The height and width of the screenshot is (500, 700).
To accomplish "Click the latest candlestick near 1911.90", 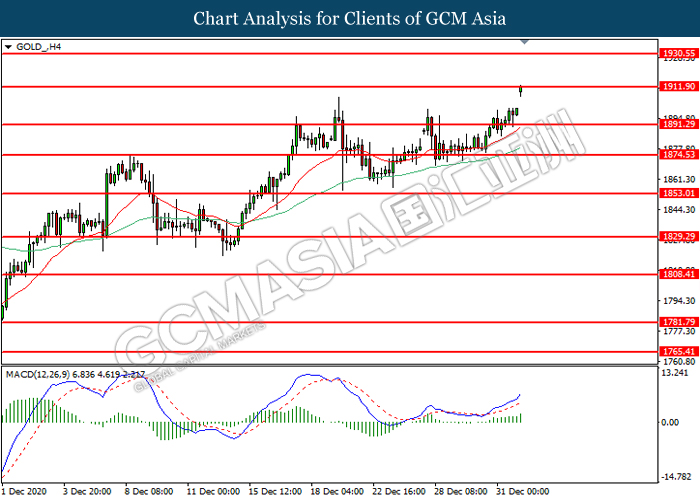I will (521, 91).
